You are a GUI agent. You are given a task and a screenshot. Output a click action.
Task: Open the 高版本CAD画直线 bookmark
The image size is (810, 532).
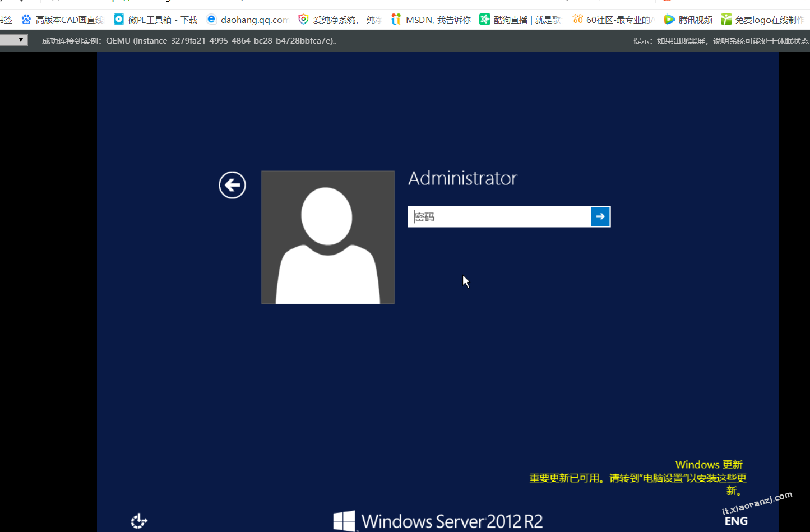tap(63, 20)
